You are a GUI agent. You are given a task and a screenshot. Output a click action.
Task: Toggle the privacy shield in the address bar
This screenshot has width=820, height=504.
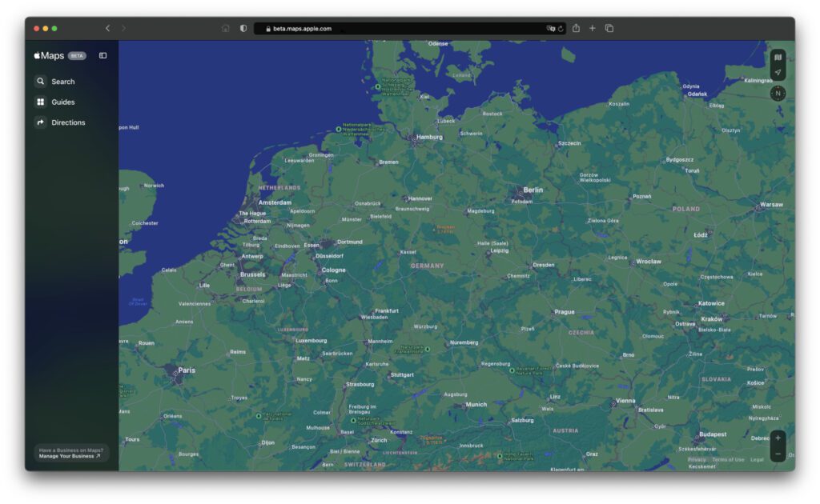point(243,27)
